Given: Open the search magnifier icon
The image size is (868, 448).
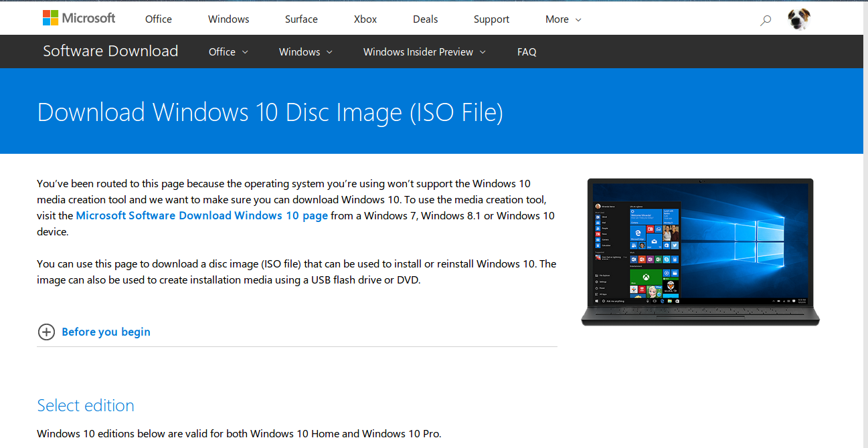Looking at the screenshot, I should (766, 20).
